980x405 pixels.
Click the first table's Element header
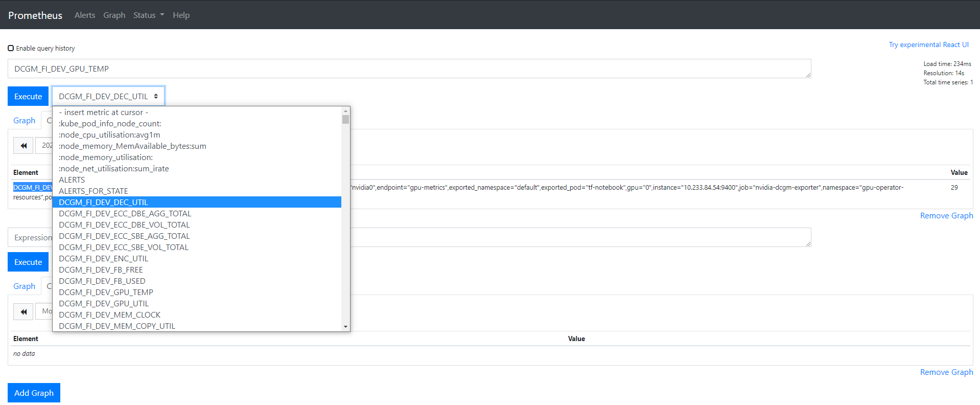26,173
